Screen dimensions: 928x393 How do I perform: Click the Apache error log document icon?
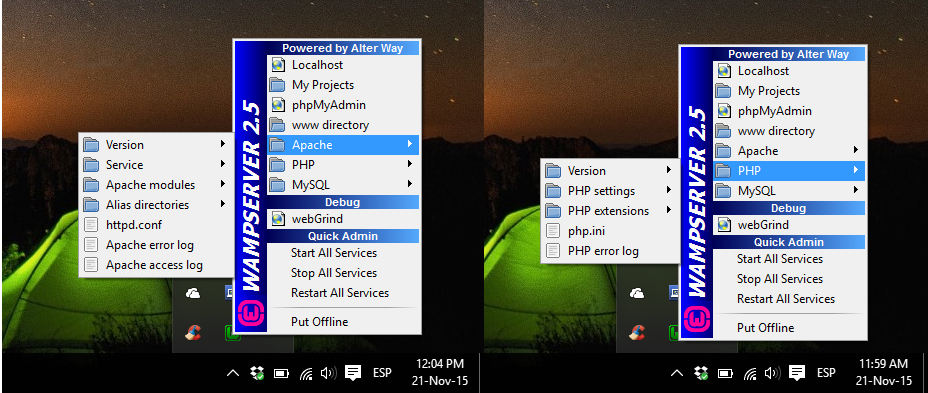click(x=91, y=245)
